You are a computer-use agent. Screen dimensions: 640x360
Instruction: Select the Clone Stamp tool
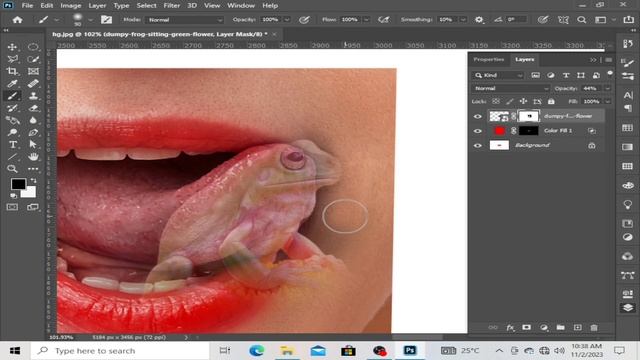click(33, 96)
